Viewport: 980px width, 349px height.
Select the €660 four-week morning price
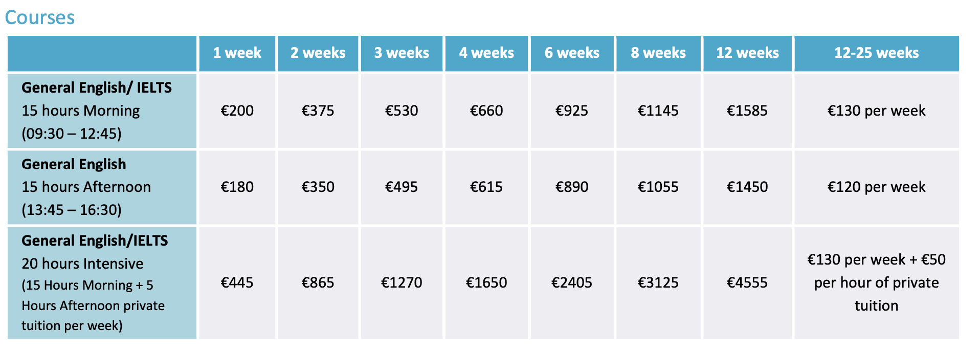click(x=486, y=111)
